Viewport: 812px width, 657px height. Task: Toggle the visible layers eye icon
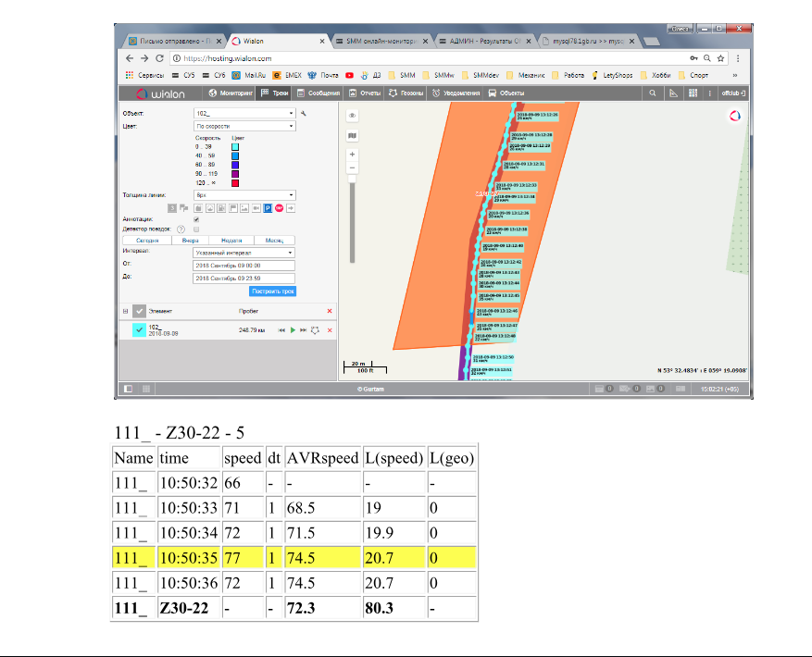(352, 115)
